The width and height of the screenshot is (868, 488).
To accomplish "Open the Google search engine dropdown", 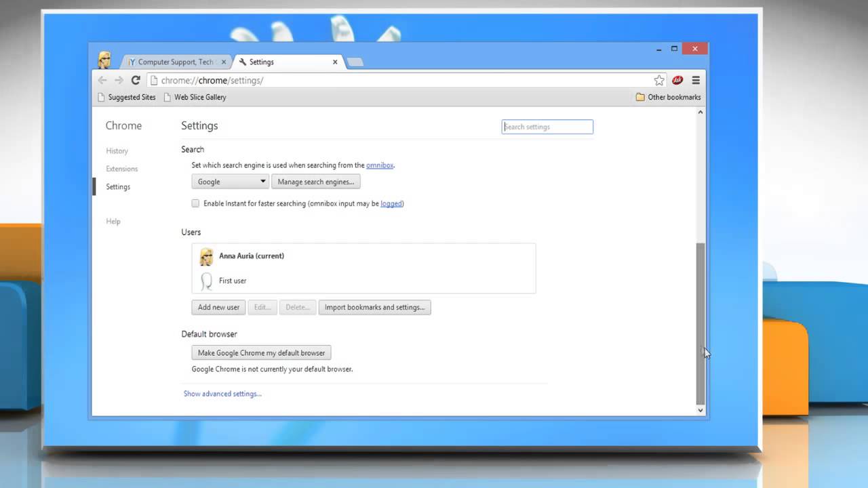I will (231, 182).
